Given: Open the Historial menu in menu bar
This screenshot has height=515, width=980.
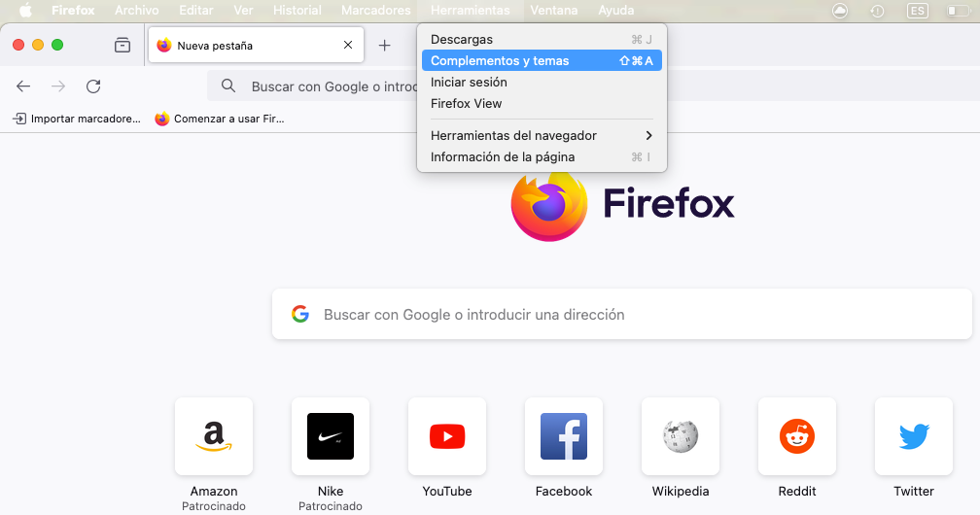Looking at the screenshot, I should [x=297, y=11].
